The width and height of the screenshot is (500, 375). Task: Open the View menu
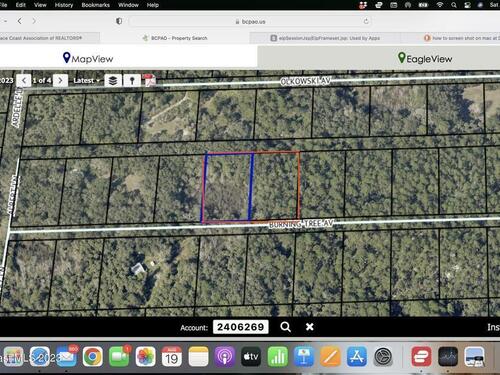tap(40, 5)
